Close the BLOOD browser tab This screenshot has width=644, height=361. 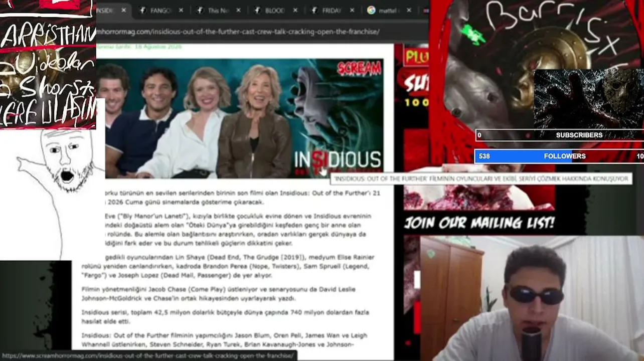(x=295, y=10)
